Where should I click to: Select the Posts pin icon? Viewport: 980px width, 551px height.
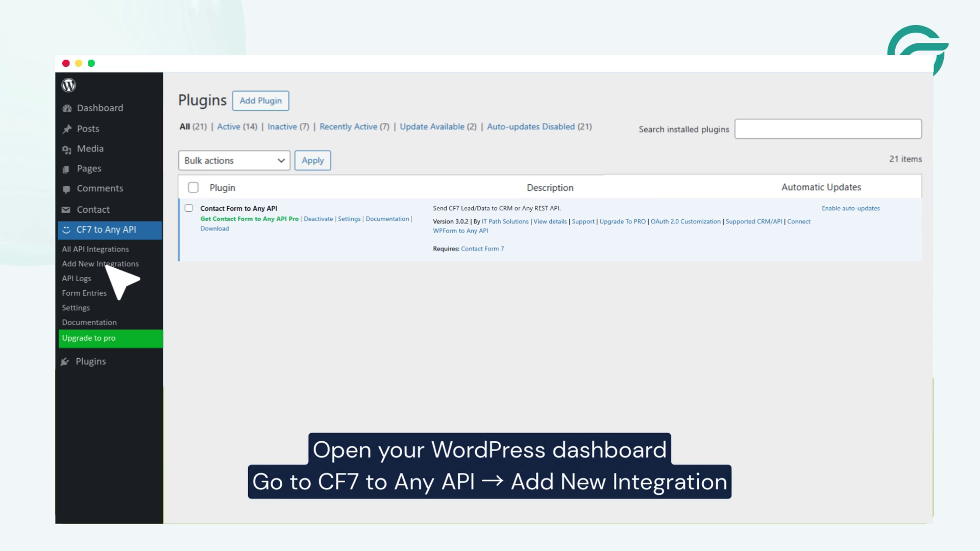[x=67, y=129]
